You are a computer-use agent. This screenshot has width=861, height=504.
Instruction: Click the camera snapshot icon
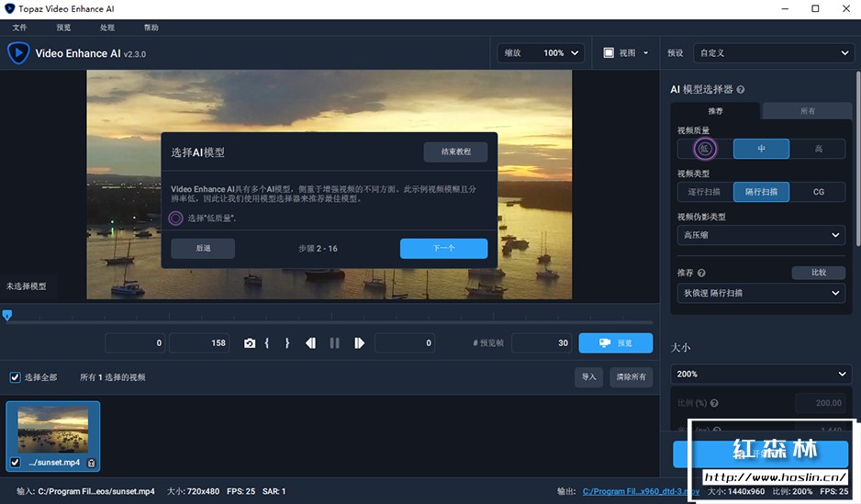pos(250,343)
